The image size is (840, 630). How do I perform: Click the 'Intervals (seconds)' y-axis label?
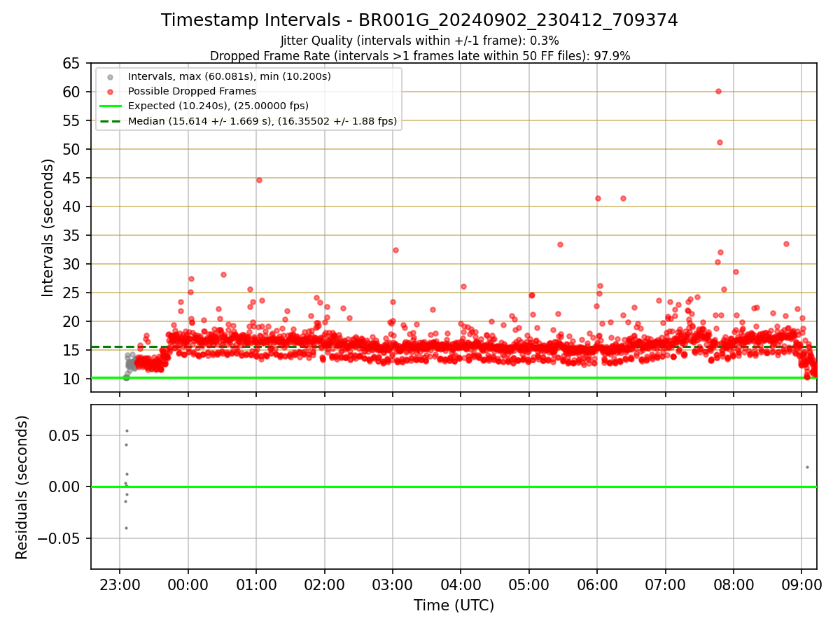pyautogui.click(x=48, y=227)
